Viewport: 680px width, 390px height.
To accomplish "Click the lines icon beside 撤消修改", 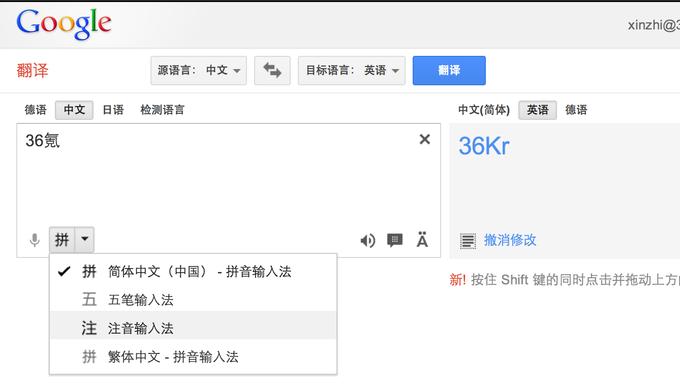I will [468, 240].
